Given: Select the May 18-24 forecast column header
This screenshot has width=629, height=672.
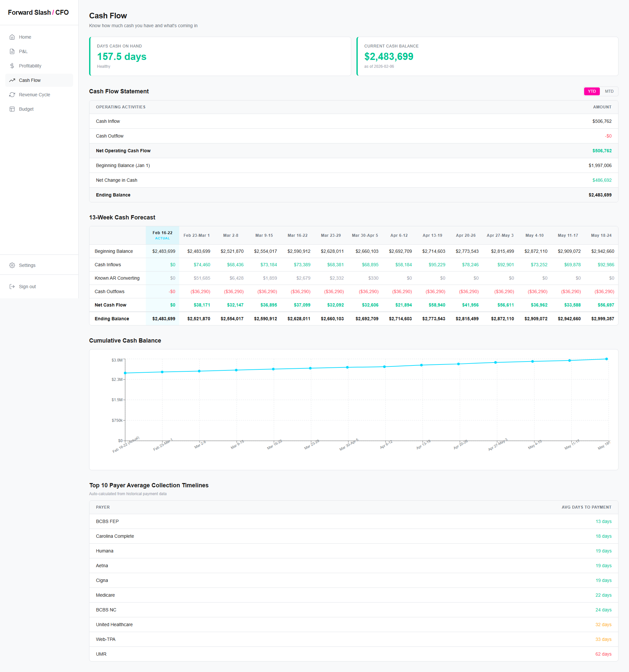Looking at the screenshot, I should coord(601,235).
